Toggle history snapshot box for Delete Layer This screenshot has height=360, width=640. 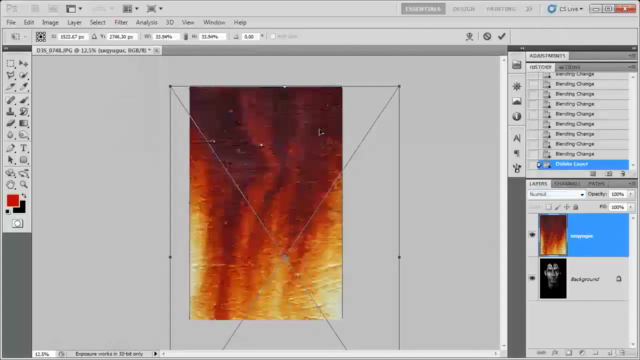(533, 164)
